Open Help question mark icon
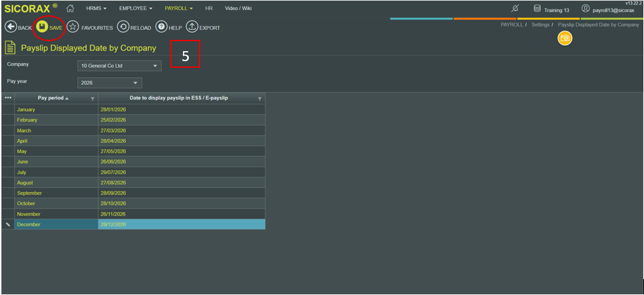 pyautogui.click(x=161, y=27)
